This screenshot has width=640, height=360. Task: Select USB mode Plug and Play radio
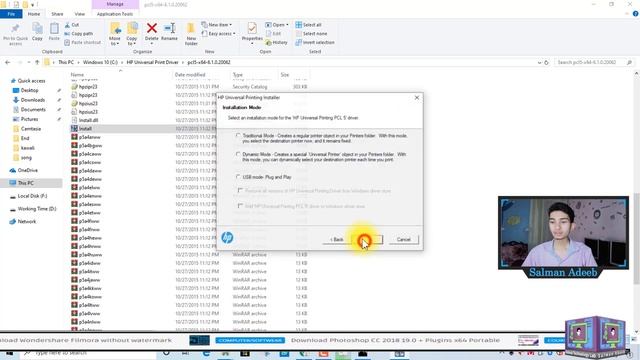coord(238,177)
